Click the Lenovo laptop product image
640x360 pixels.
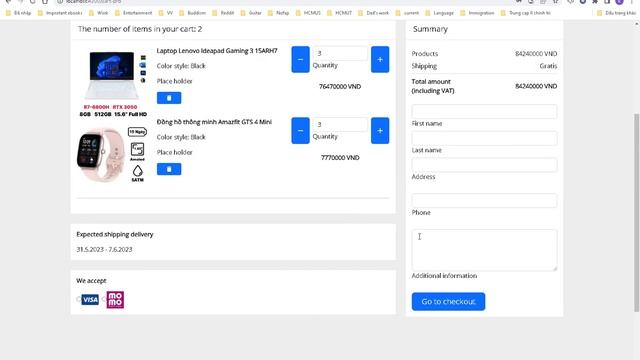coord(113,83)
